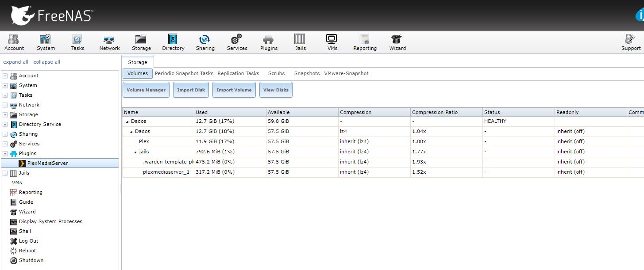Switch to Replication Tasks tab
Image resolution: width=644 pixels, height=270 pixels.
click(x=238, y=73)
